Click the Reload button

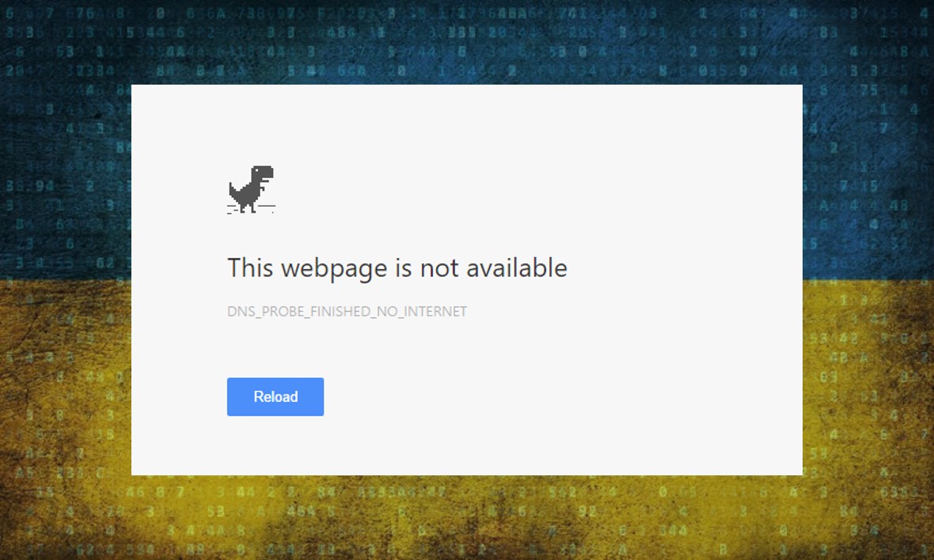click(275, 396)
